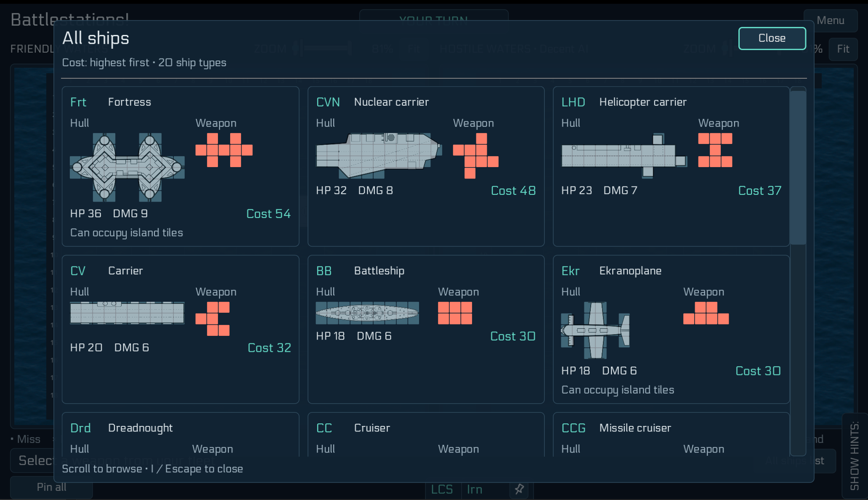
Task: Select the Helicopter carrier weapon pattern
Action: (715, 150)
